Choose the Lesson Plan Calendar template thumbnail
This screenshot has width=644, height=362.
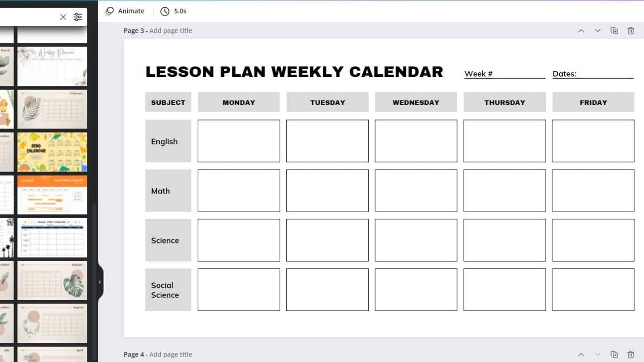click(52, 238)
